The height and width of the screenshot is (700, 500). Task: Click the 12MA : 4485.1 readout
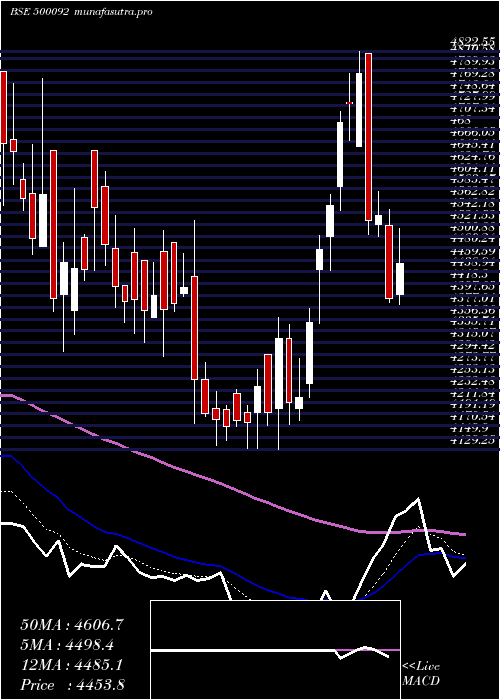72,665
